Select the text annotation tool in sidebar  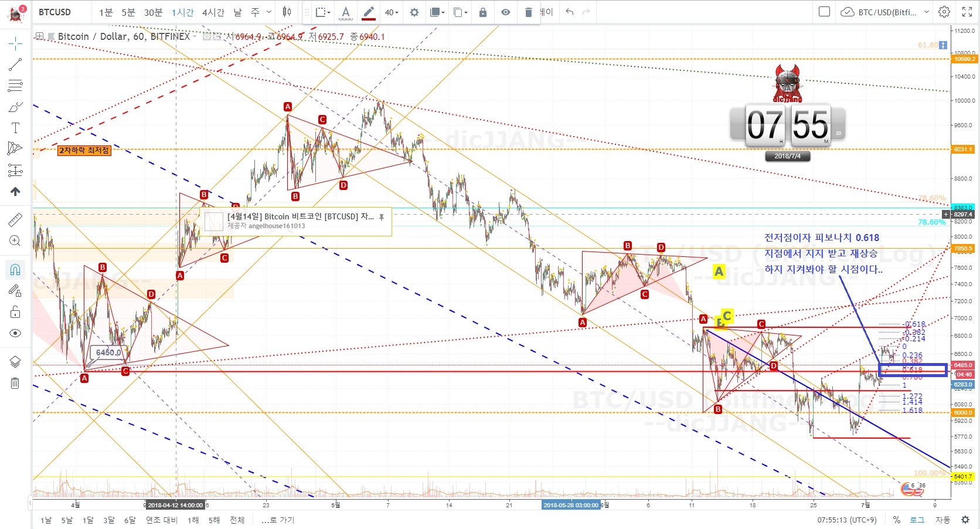[15, 128]
